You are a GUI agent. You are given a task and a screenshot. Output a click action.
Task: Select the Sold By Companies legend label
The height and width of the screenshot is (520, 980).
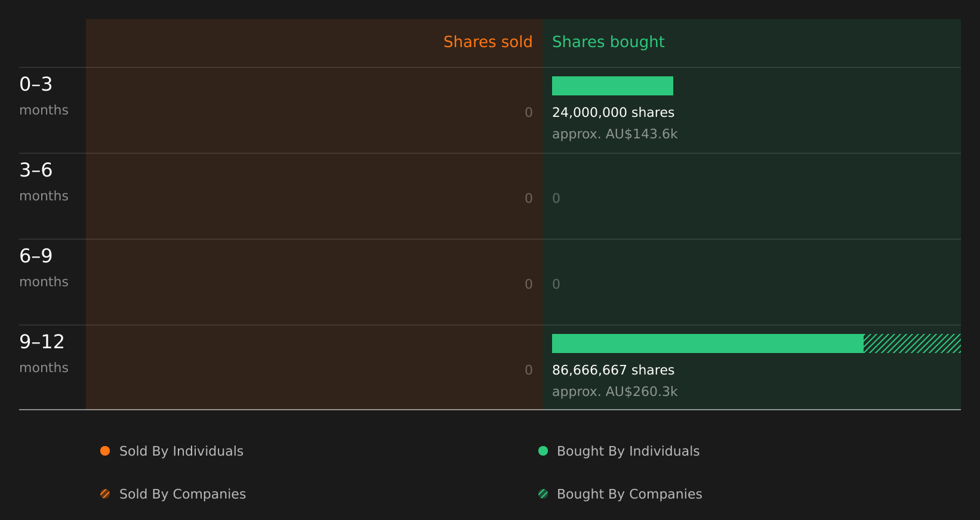click(183, 494)
